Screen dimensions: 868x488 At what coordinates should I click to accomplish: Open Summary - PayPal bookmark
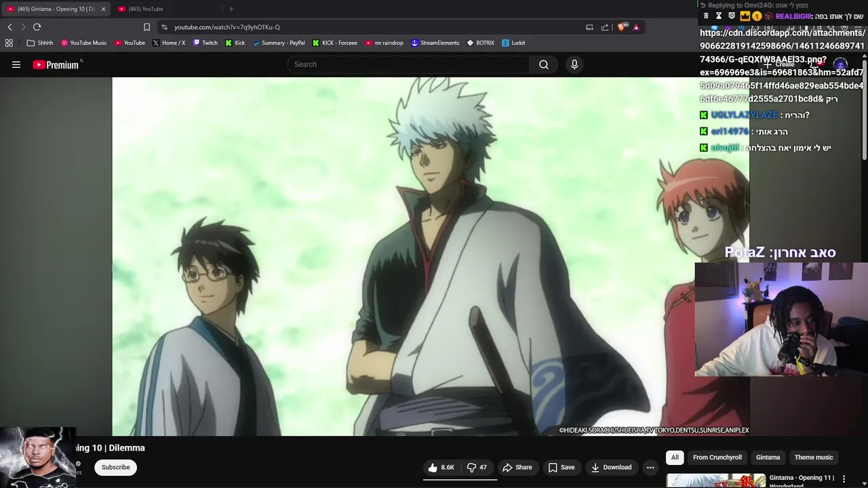point(279,43)
